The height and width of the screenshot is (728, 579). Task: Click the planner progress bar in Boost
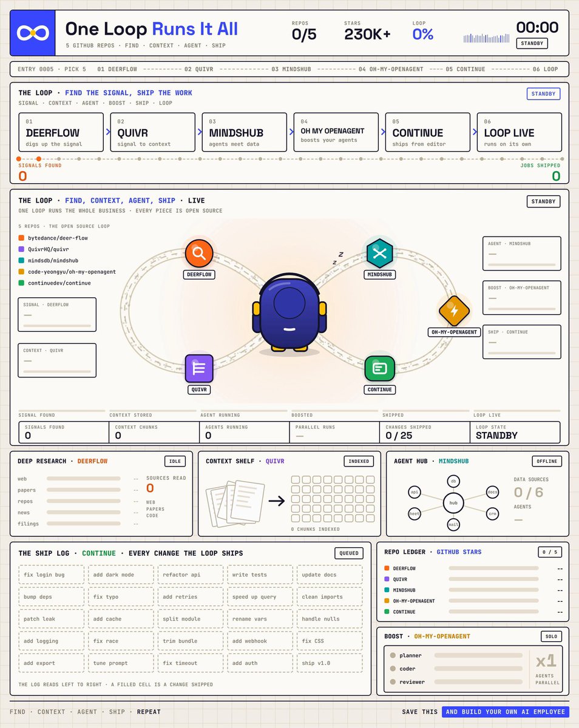point(478,655)
